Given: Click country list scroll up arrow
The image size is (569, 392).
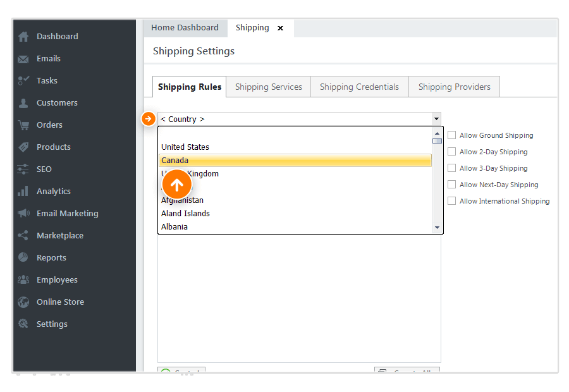Looking at the screenshot, I should (437, 133).
